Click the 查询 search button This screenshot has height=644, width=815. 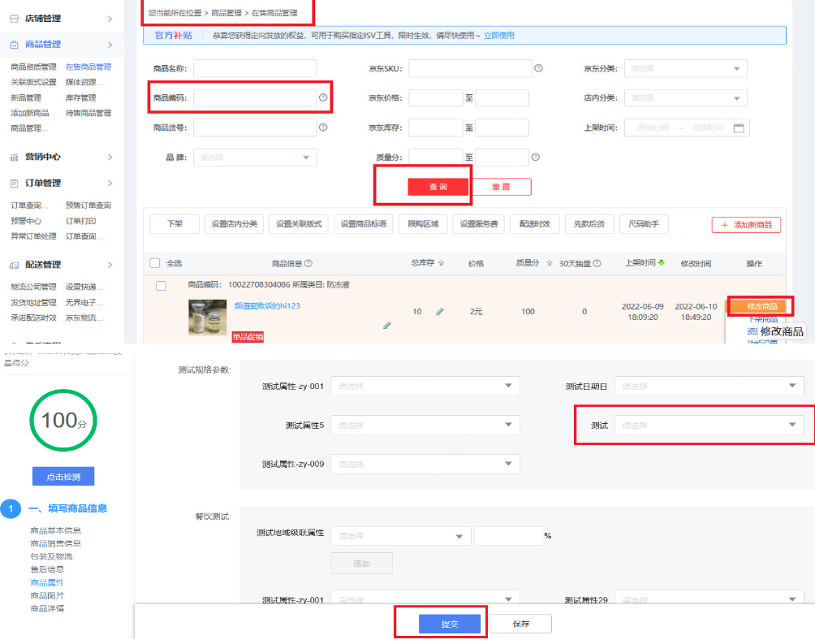click(438, 186)
